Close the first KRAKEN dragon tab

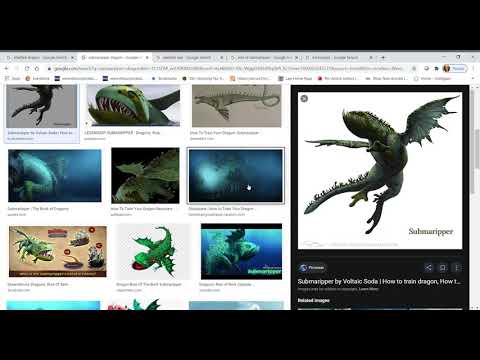click(x=72, y=58)
